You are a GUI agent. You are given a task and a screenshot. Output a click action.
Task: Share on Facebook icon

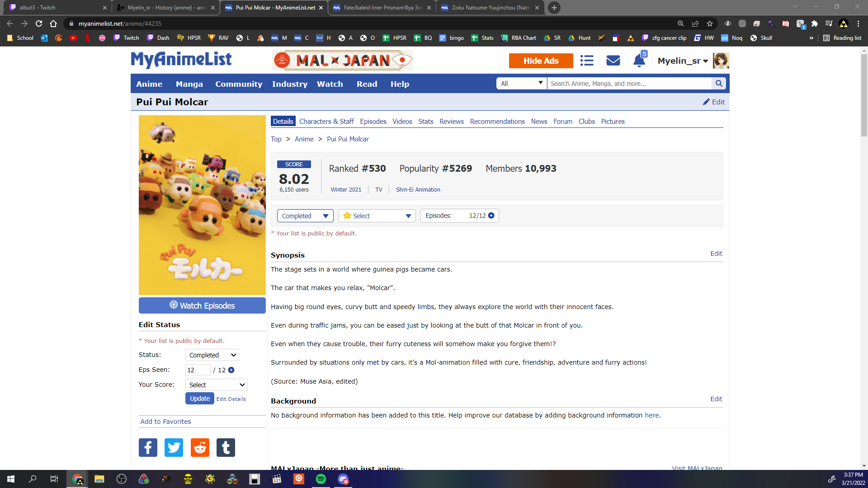(148, 448)
